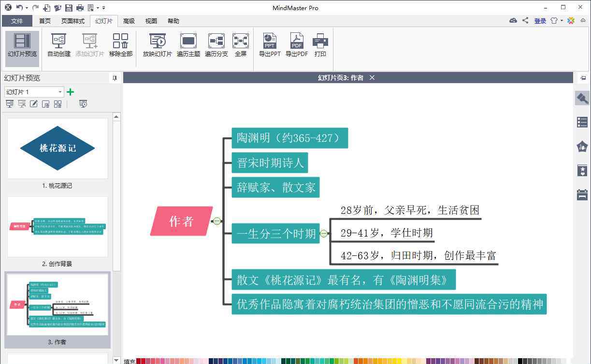Image resolution: width=591 pixels, height=364 pixels.
Task: Click the cloud icon near 登录
Action: (x=513, y=21)
